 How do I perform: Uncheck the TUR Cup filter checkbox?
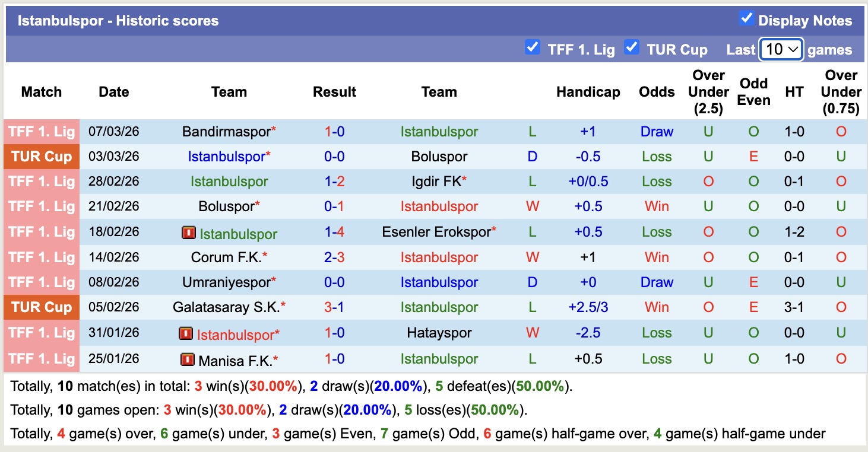coord(632,47)
